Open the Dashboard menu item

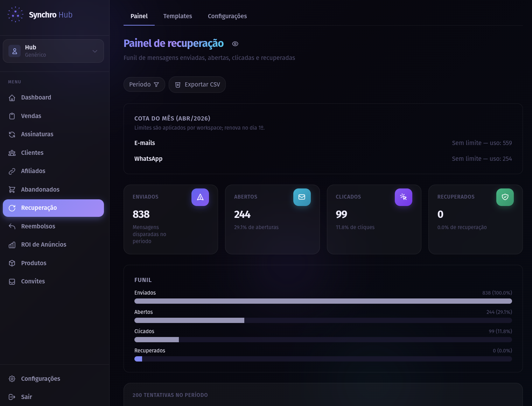coord(53,98)
